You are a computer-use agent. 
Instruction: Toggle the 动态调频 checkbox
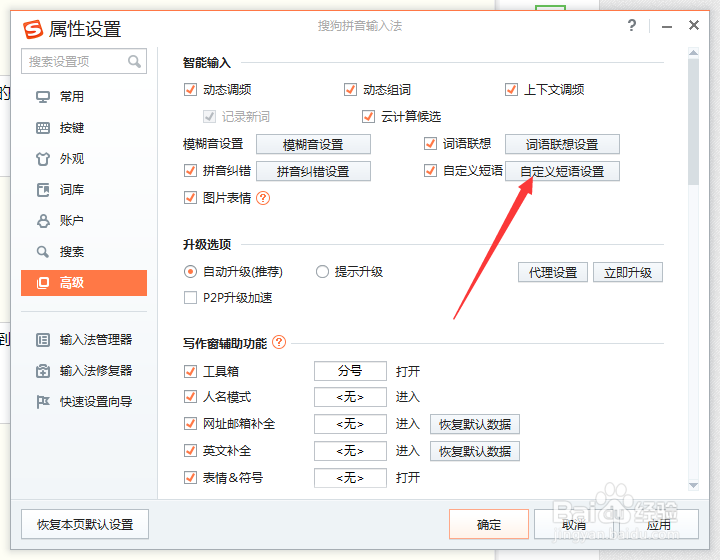(x=190, y=90)
